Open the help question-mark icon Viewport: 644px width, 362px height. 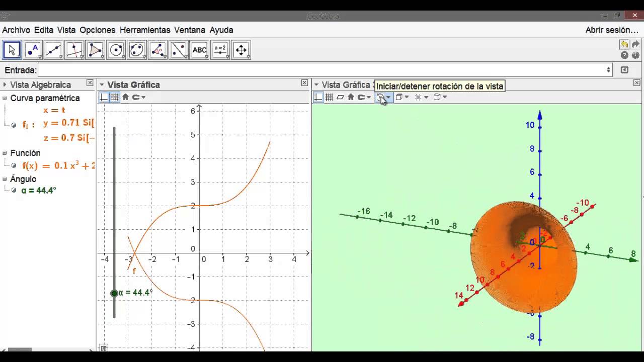[x=624, y=55]
